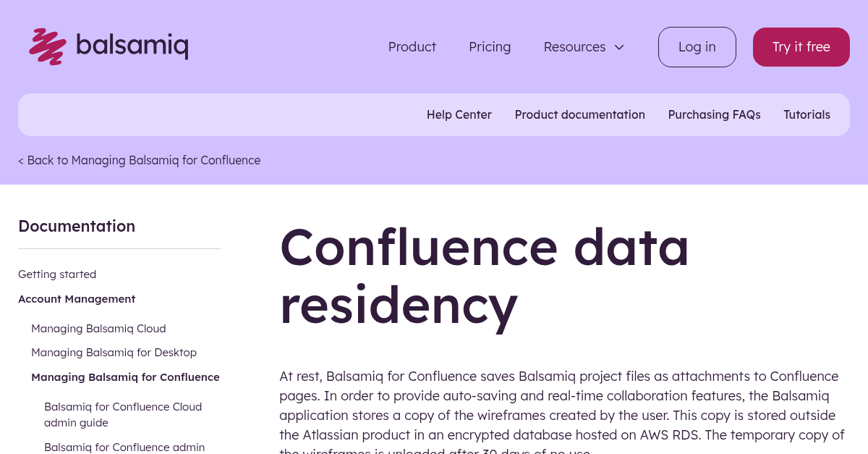Open Managing Balsamiq Cloud

point(98,329)
